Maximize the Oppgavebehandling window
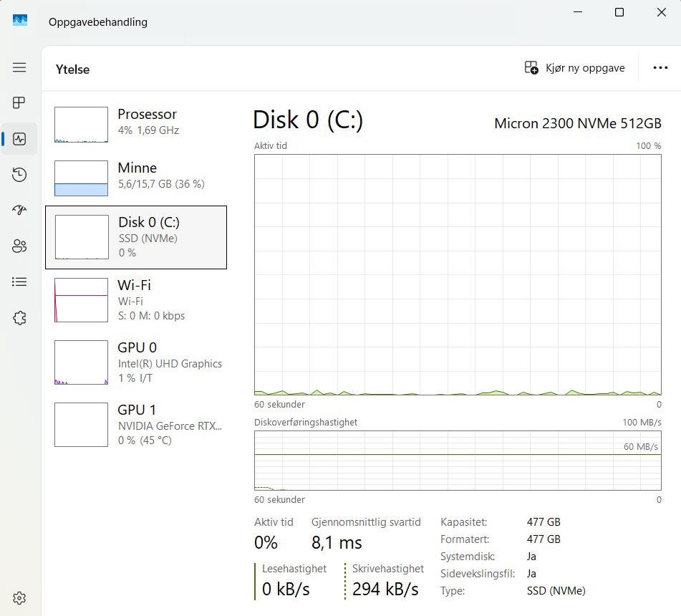 tap(619, 12)
